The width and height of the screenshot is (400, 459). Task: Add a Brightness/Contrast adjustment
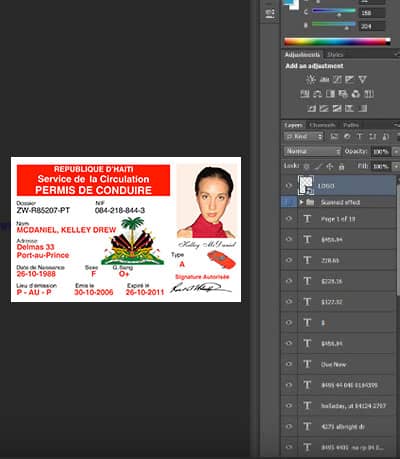click(x=311, y=79)
